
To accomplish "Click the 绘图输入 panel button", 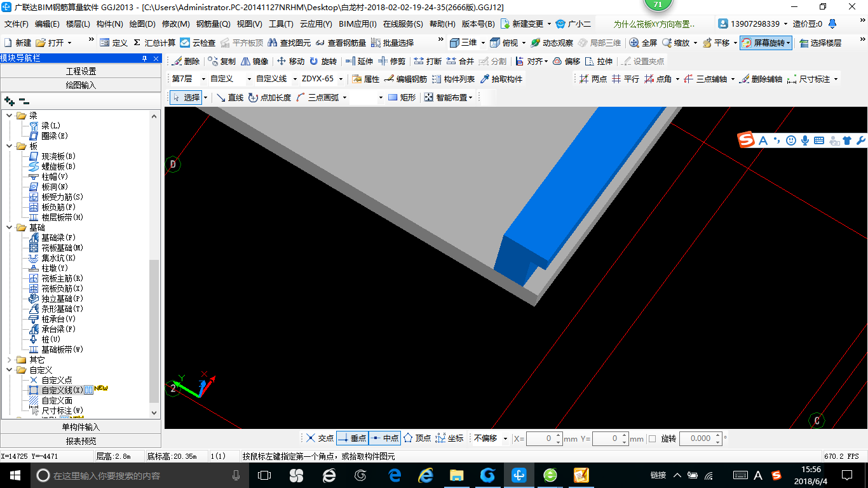I will click(81, 85).
